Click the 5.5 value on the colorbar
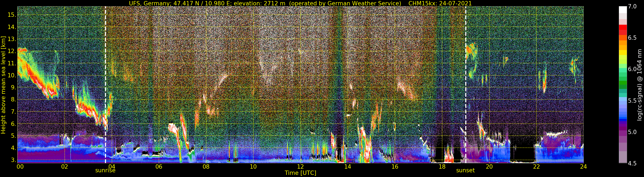The width and height of the screenshot is (644, 177). [x=632, y=101]
